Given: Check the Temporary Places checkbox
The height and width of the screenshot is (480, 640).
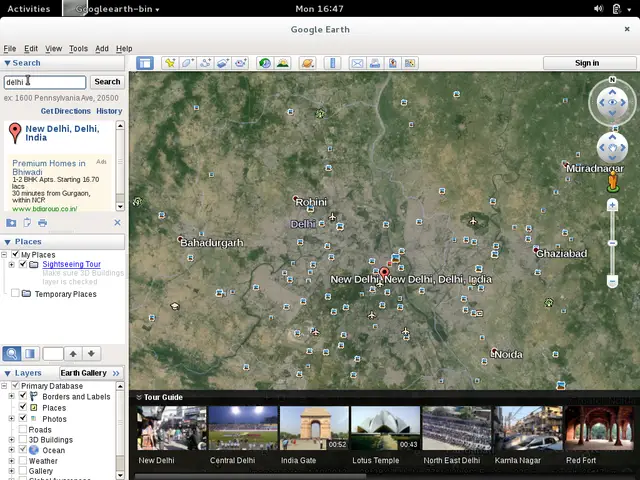Looking at the screenshot, I should pos(15,293).
